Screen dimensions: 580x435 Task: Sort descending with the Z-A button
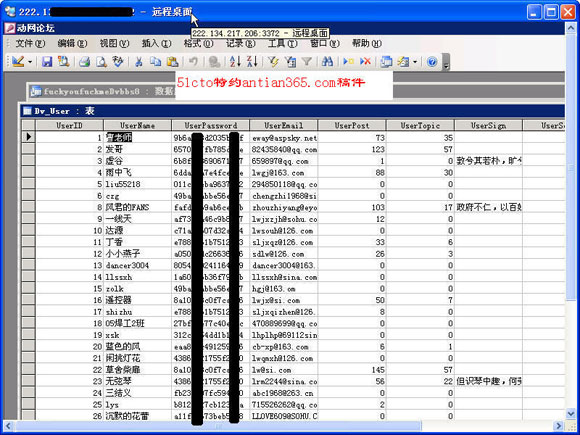click(252, 61)
